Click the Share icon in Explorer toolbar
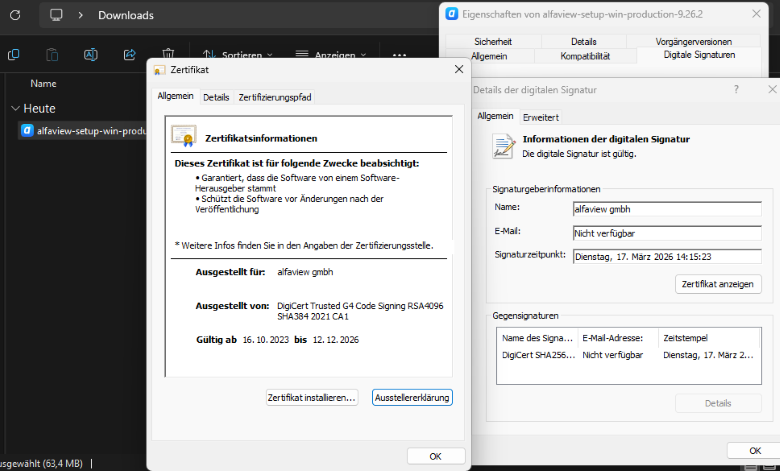This screenshot has height=471, width=780. point(129,54)
